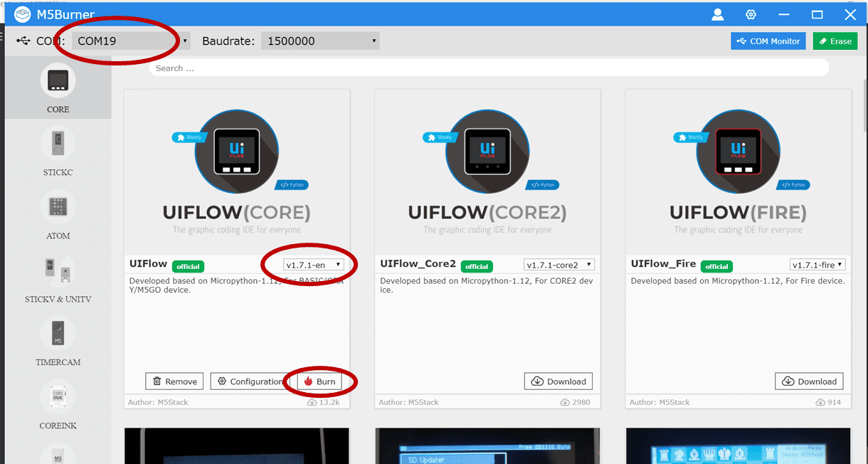868x464 pixels.
Task: Open UIFlow_Core2 version dropdown v1.7.1-core2
Action: [559, 265]
